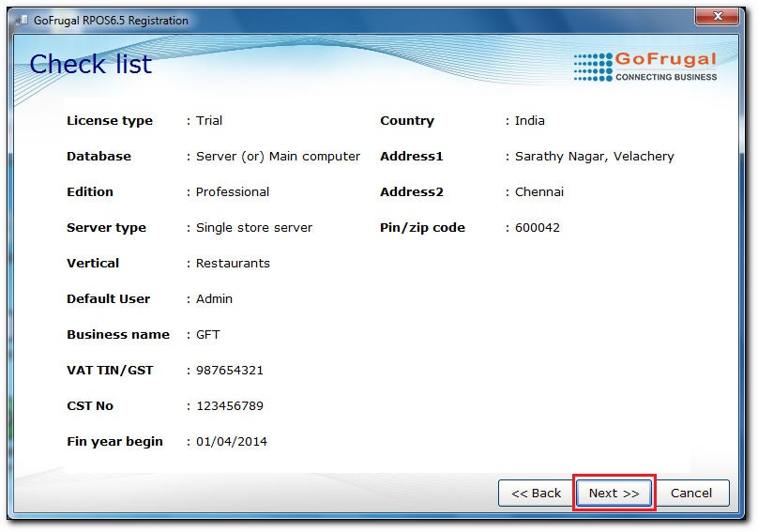
Task: Click the CST No label
Action: [x=90, y=405]
